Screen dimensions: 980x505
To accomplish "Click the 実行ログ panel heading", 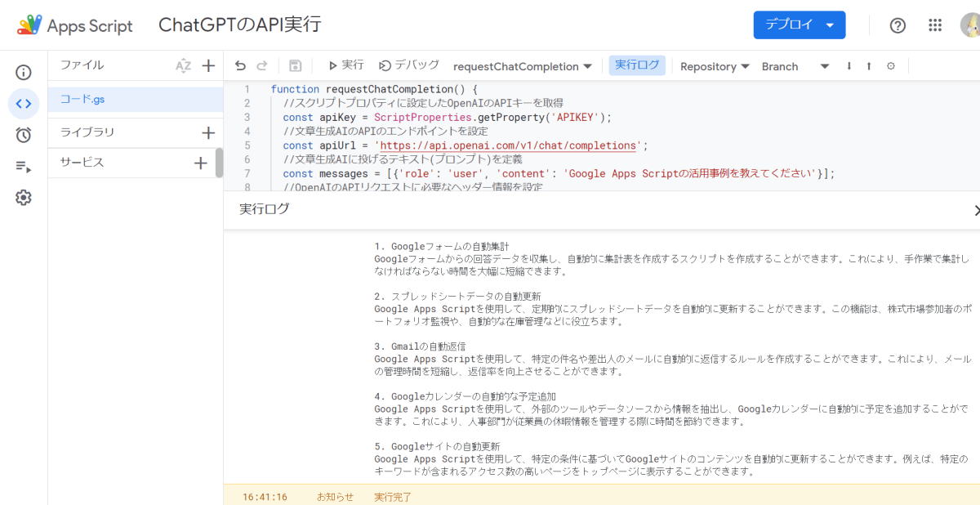I will (x=264, y=209).
